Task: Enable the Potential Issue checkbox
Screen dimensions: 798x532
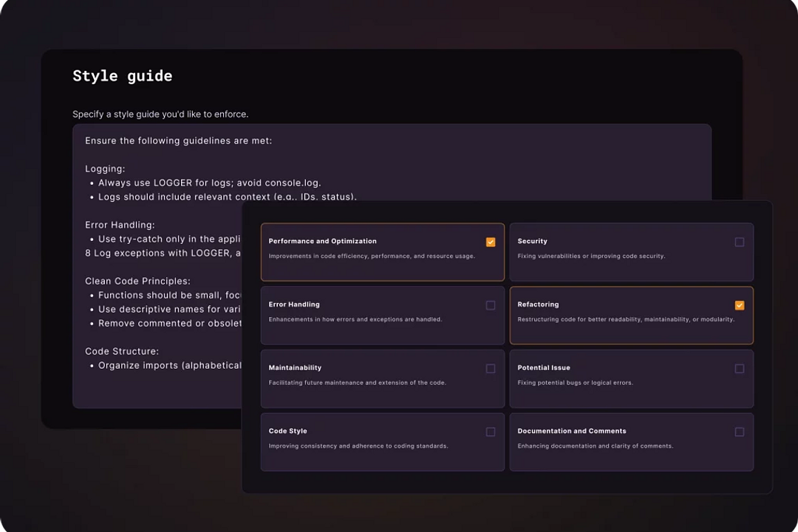Action: point(739,369)
